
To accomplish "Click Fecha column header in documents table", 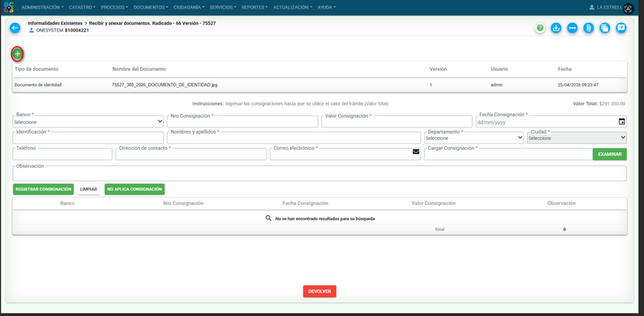I will coord(564,69).
